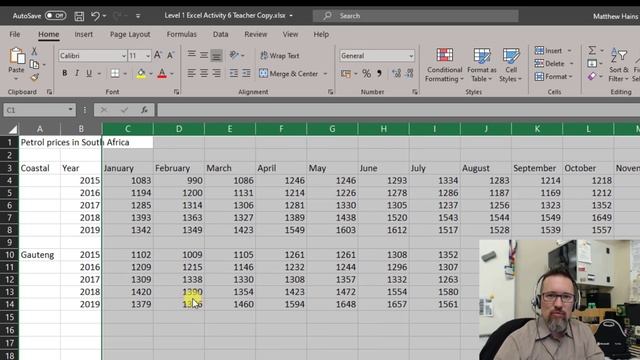Click the Undo arrow icon
Image resolution: width=640 pixels, height=360 pixels.
click(x=95, y=16)
